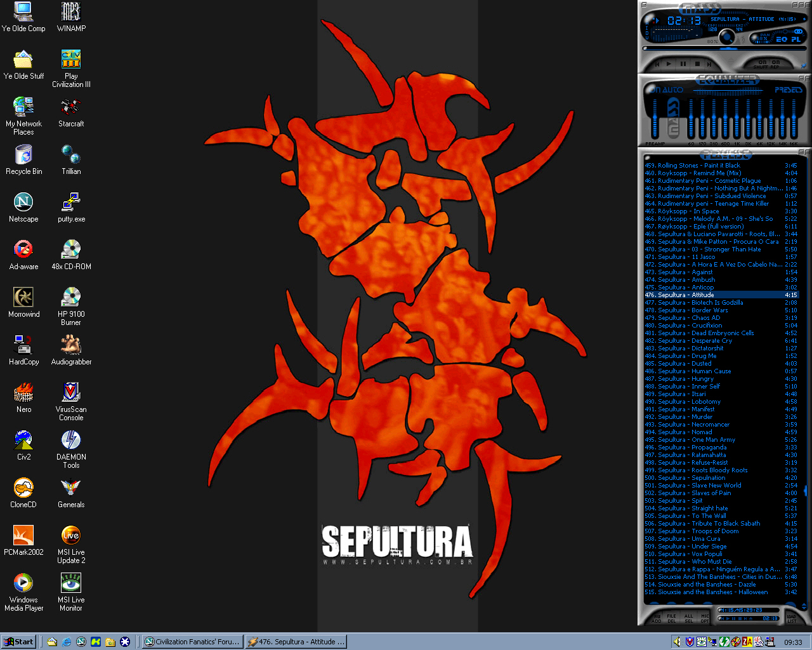
Task: Launch the Civ2 desktop icon
Action: (23, 445)
